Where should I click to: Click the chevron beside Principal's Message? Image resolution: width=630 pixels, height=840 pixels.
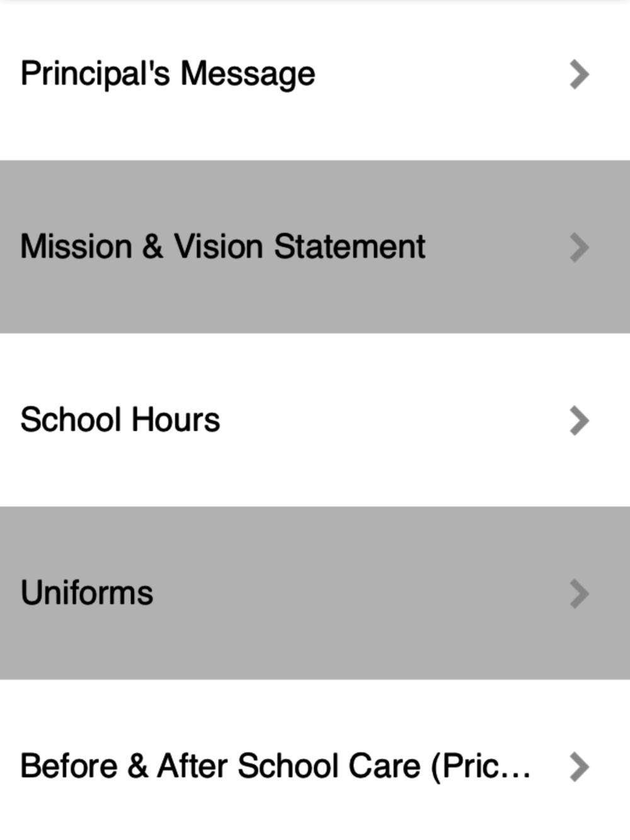click(579, 74)
